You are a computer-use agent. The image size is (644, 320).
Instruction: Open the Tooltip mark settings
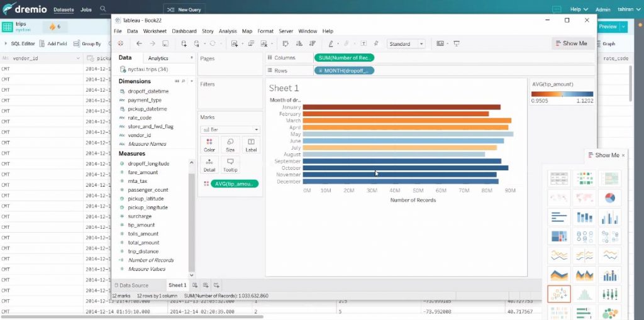(230, 165)
